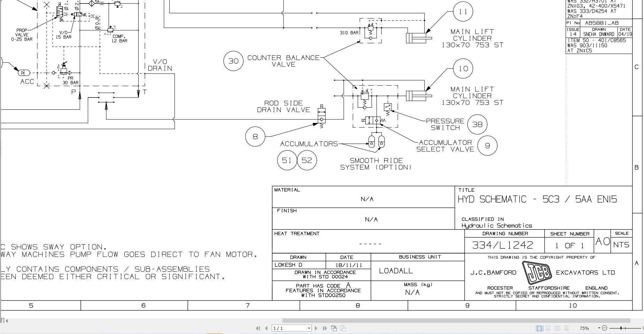Click the PRESSURE SWITCH label
Viewport: 644px width, 334px height.
coord(445,124)
